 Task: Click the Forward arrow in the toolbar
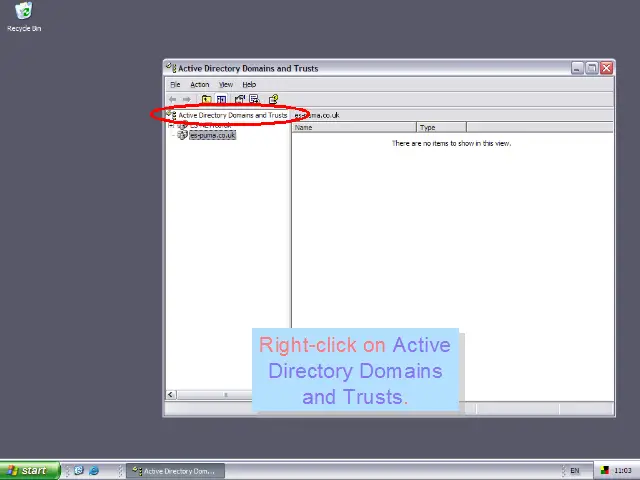pyautogui.click(x=187, y=99)
